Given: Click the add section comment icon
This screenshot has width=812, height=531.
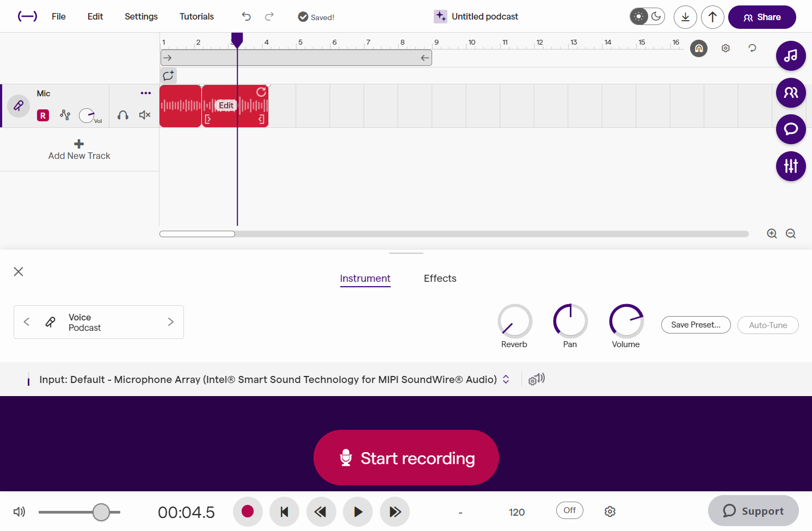Looking at the screenshot, I should pos(169,76).
